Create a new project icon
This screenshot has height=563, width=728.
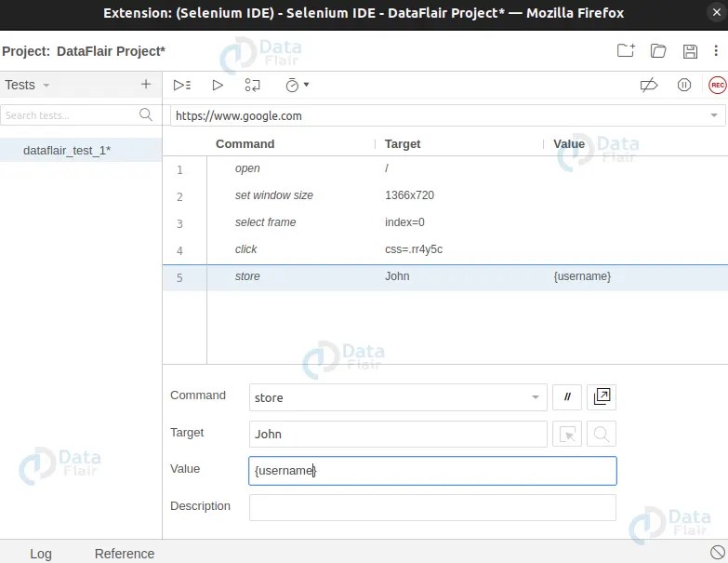(626, 50)
